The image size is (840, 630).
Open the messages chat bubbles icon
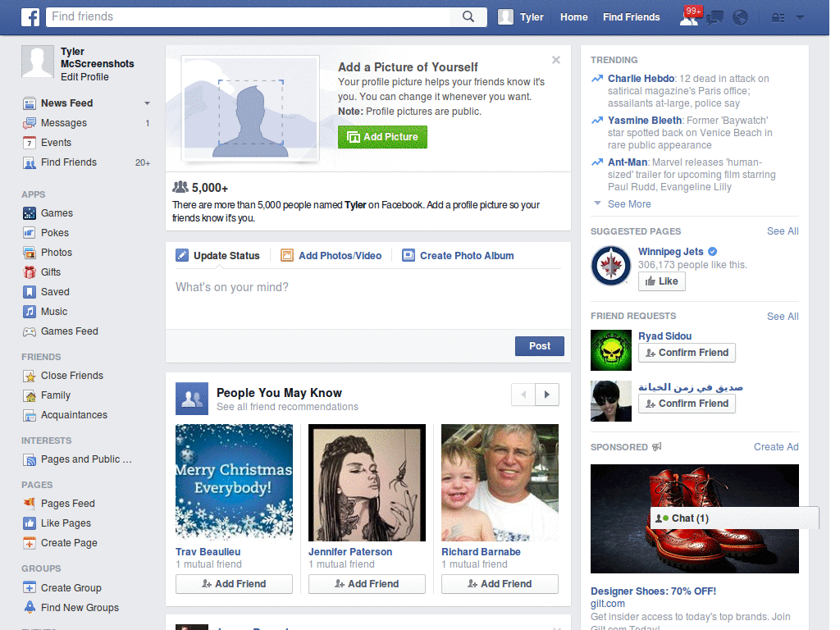714,18
